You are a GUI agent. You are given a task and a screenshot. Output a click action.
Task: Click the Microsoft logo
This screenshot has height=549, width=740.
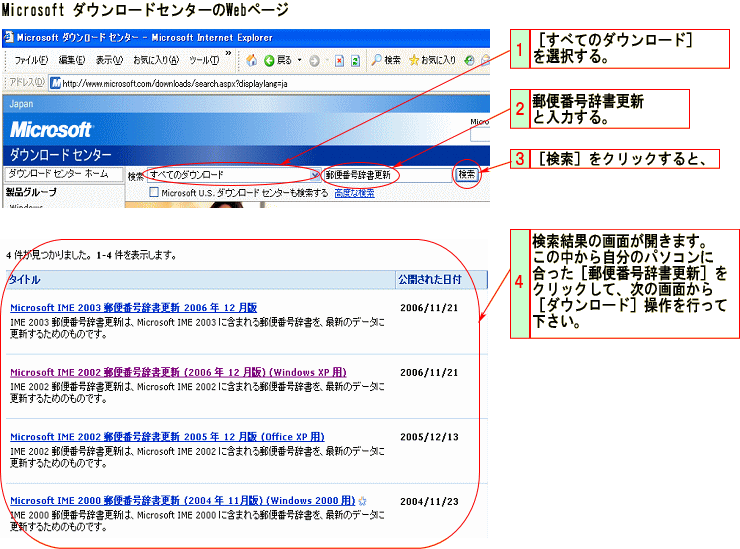(x=51, y=130)
